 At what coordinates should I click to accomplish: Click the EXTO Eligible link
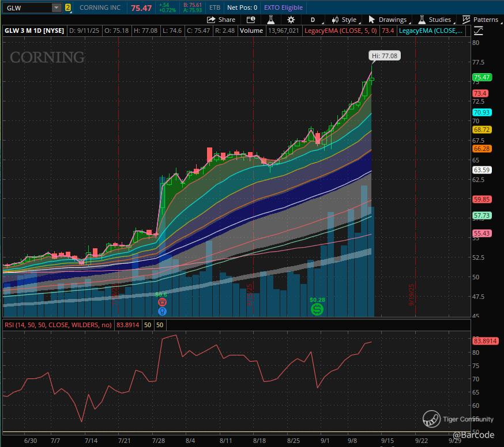tap(283, 7)
